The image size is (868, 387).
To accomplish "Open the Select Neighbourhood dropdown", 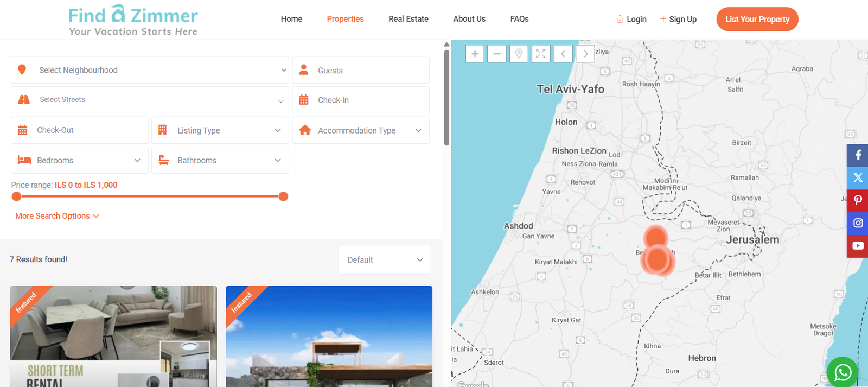I will point(150,70).
